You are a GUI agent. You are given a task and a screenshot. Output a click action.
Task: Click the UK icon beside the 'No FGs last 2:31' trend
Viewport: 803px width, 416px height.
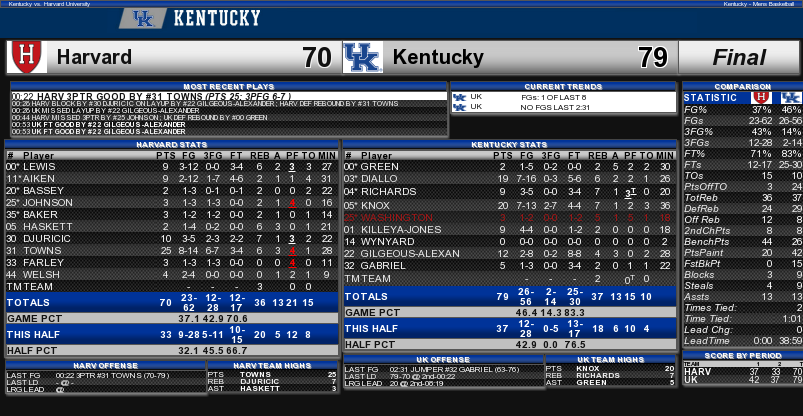point(460,105)
